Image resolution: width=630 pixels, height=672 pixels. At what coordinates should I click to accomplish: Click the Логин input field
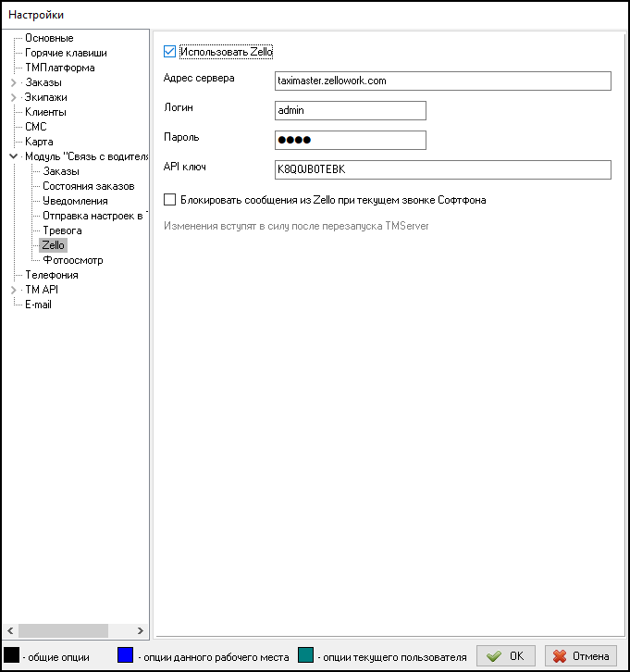pos(351,110)
